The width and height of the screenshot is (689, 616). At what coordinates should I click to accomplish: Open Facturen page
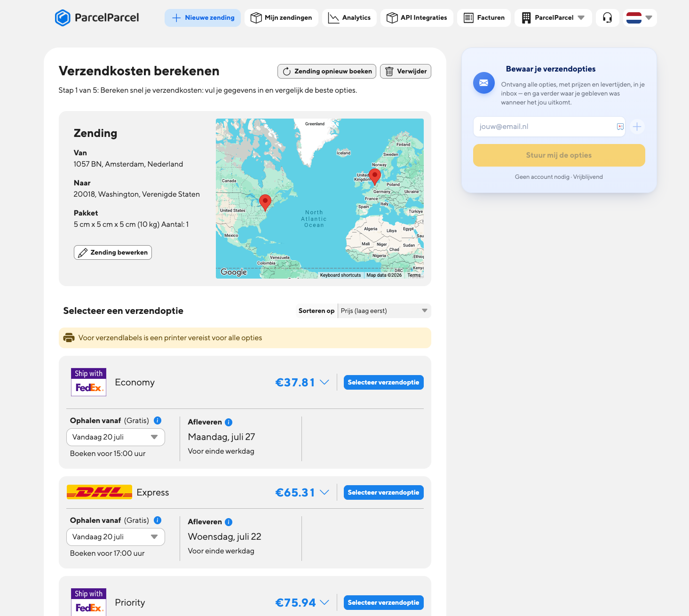click(484, 18)
